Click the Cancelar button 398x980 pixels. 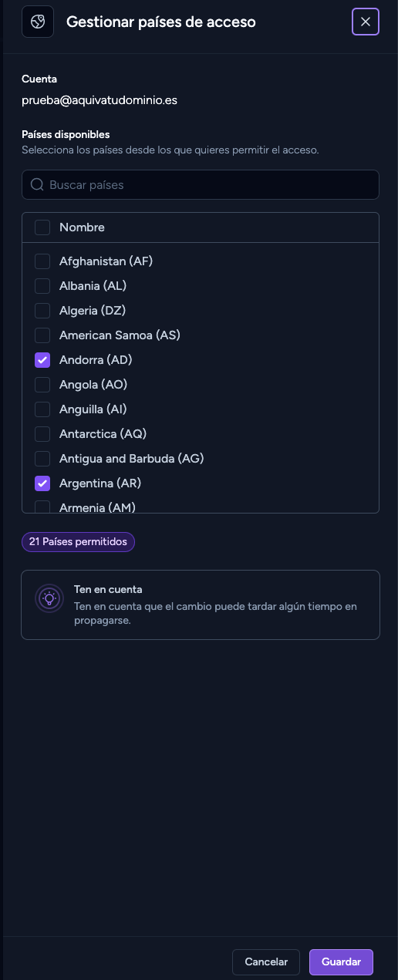[266, 962]
